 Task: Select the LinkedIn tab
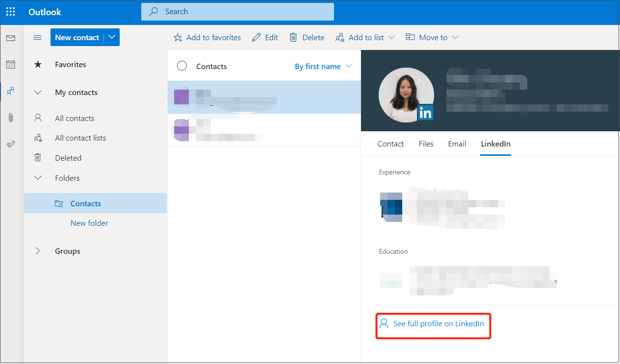(x=495, y=144)
